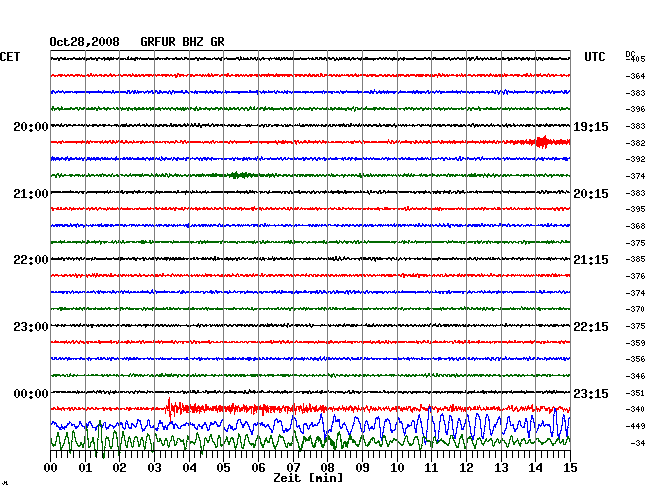Click the DC offset value -396
The height and width of the screenshot is (494, 650).
tap(635, 109)
